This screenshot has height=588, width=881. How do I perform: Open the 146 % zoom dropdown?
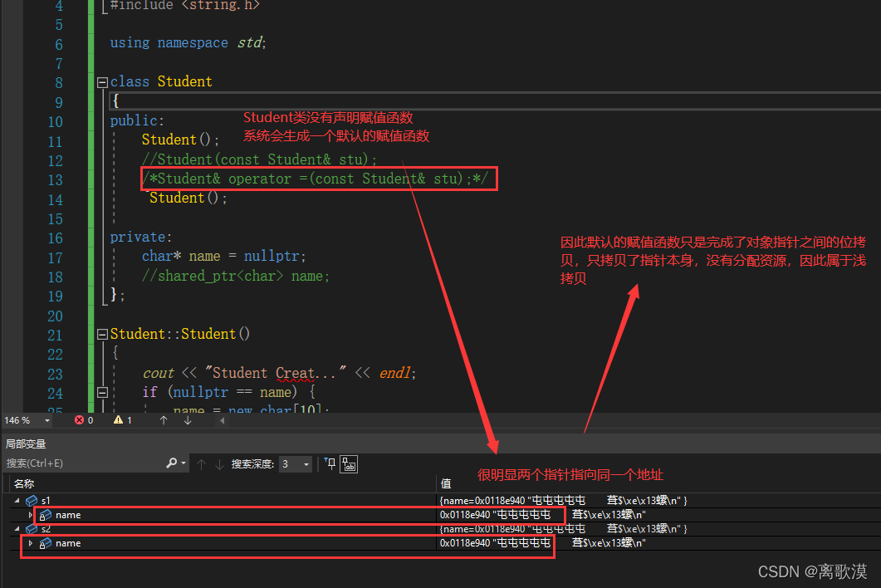coord(47,420)
